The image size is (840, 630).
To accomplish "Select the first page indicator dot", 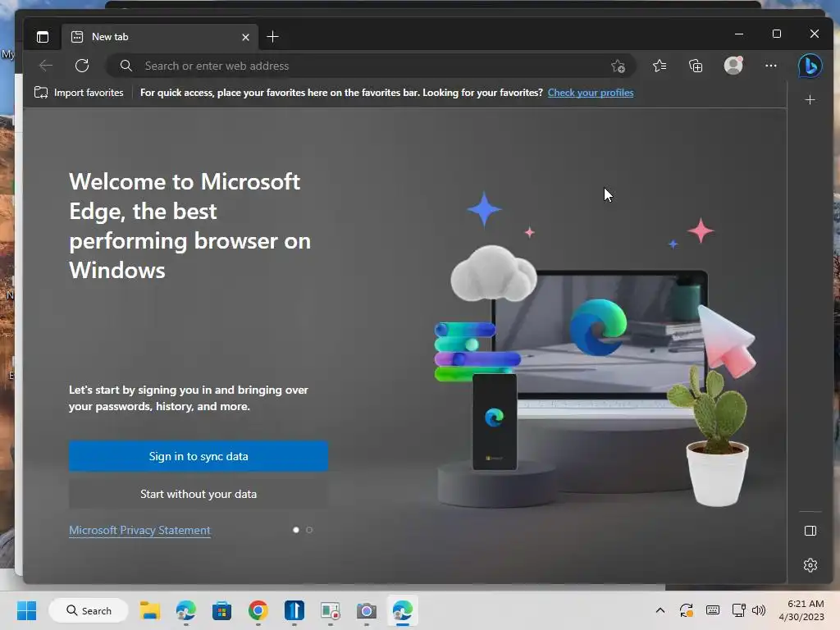I will point(295,530).
